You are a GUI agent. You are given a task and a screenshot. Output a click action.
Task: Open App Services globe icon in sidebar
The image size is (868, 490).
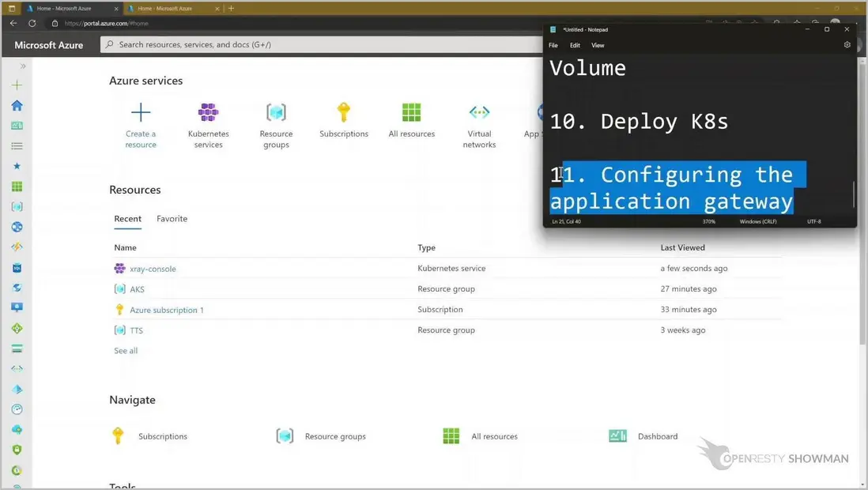pos(17,227)
